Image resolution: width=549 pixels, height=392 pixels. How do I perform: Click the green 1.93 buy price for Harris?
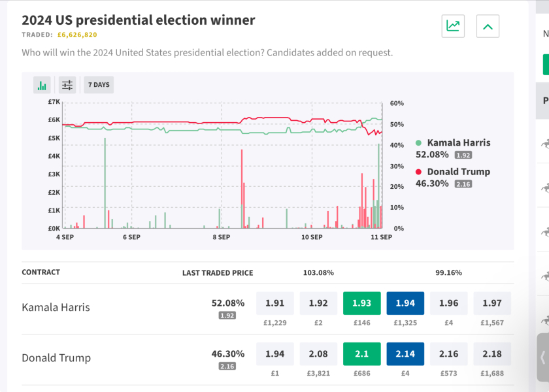361,303
